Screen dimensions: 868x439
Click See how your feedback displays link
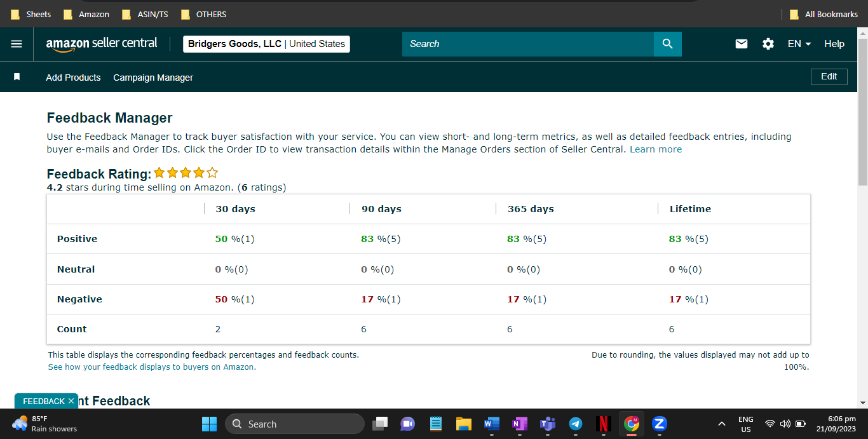[152, 367]
